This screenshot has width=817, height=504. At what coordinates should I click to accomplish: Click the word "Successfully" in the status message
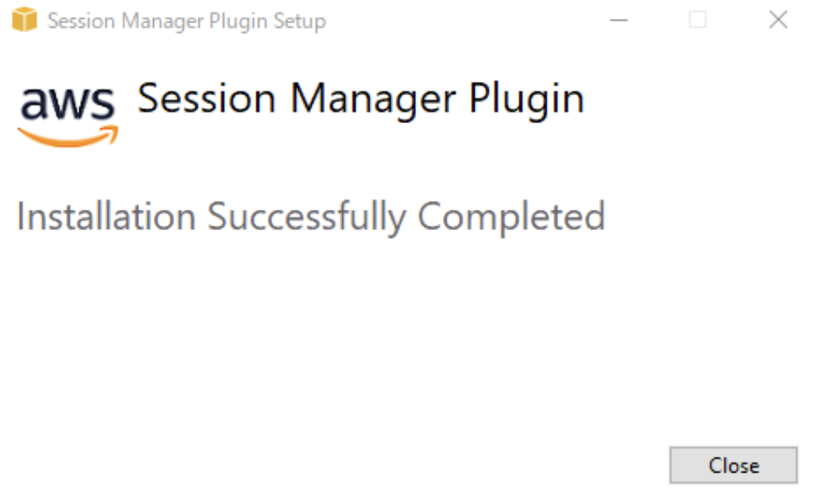(307, 218)
